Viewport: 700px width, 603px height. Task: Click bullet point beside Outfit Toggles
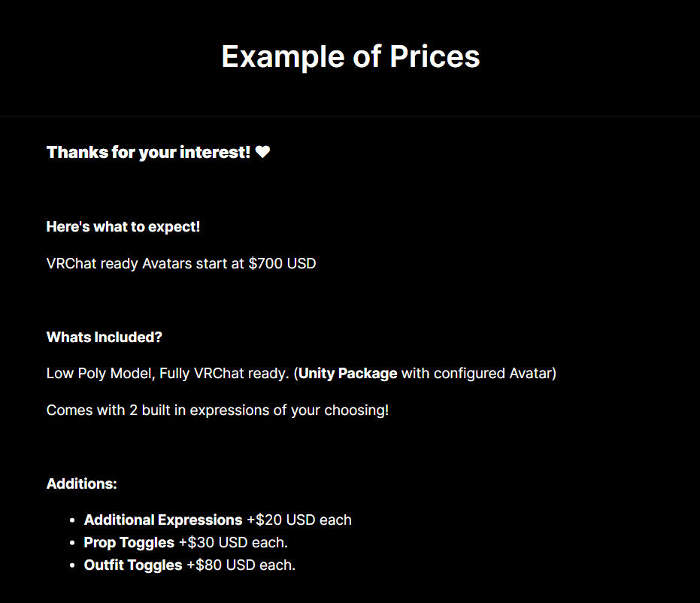72,565
